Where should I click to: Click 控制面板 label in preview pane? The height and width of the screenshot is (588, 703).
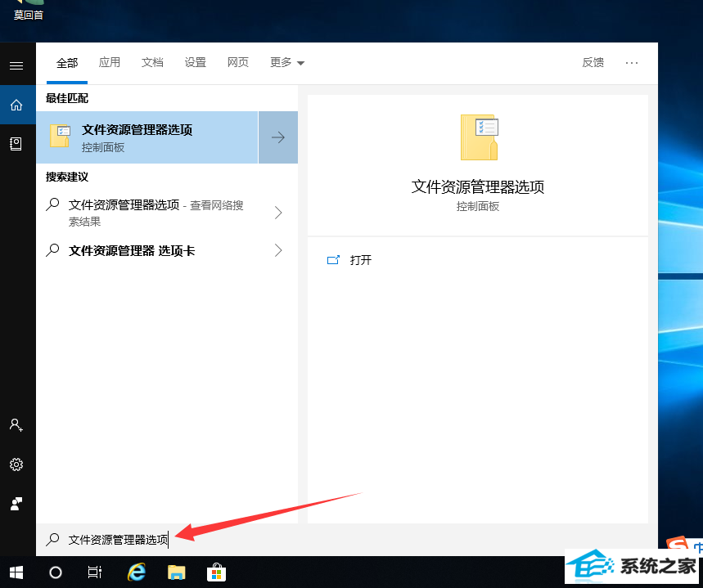click(x=478, y=206)
